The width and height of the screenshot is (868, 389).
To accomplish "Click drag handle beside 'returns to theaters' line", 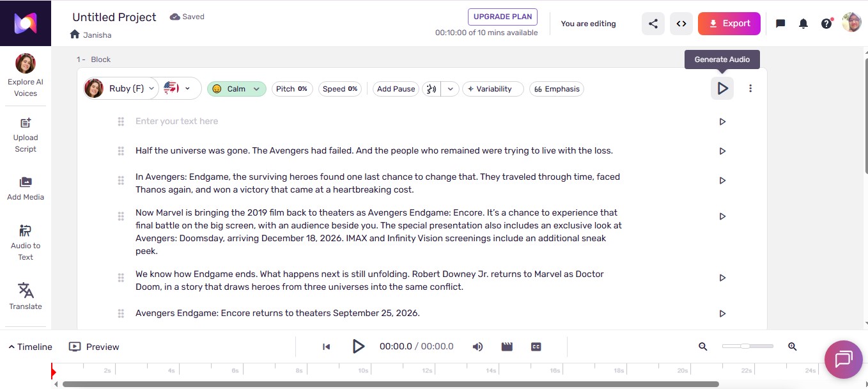I will point(121,314).
